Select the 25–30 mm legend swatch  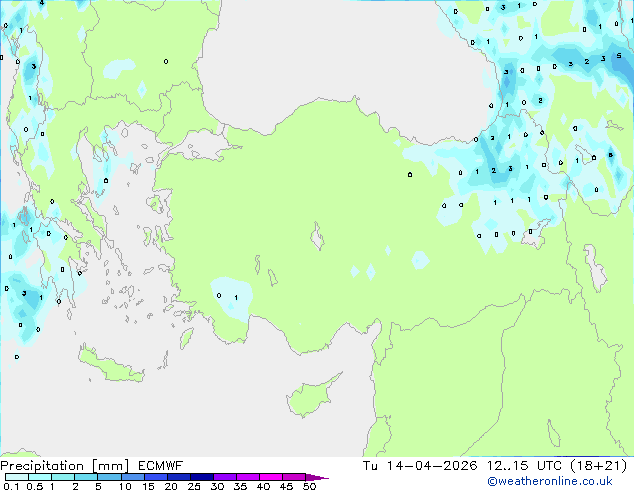point(201,477)
